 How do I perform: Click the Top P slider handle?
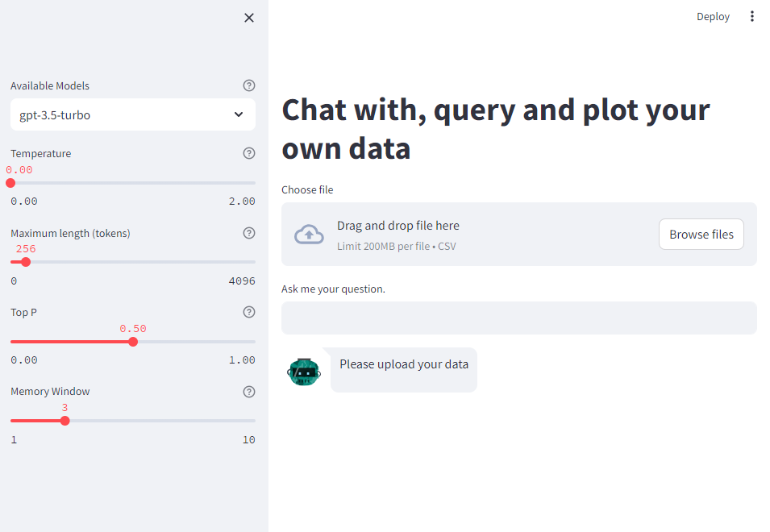(x=132, y=341)
